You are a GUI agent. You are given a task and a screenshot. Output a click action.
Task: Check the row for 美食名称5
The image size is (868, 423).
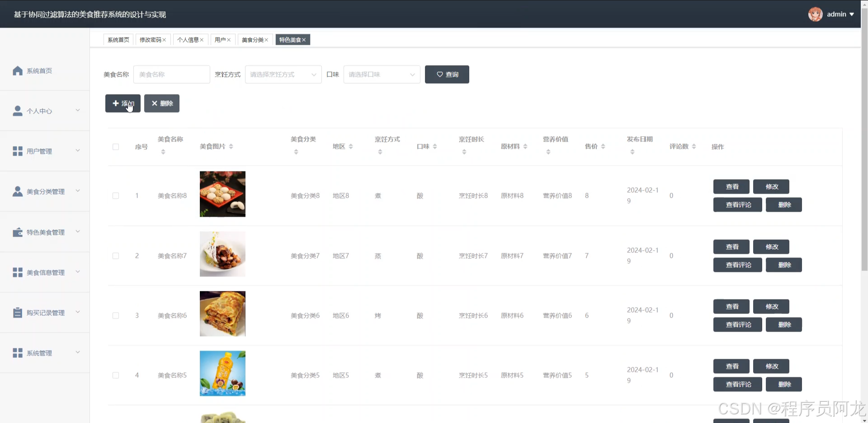pyautogui.click(x=116, y=375)
